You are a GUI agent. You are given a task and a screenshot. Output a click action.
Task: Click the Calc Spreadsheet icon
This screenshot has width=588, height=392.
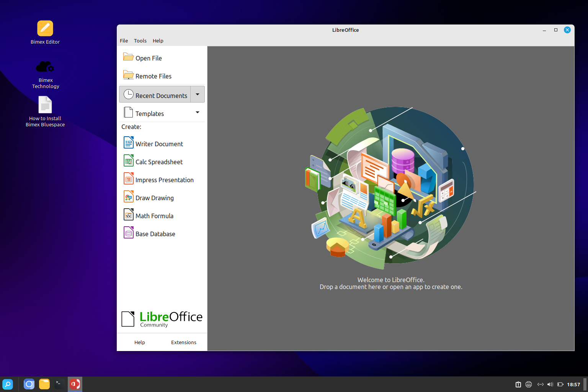pos(129,160)
